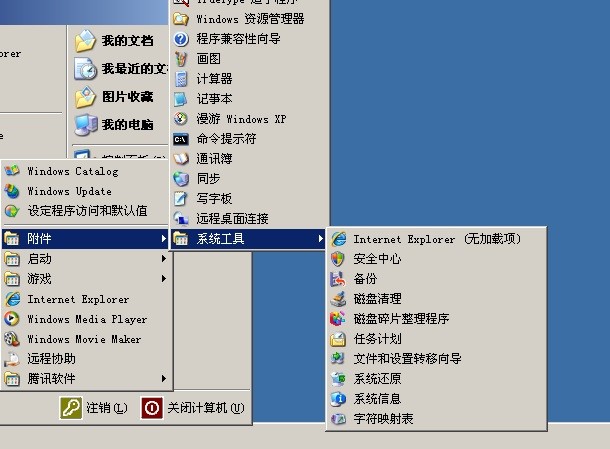Open 系统还原 restore icon
This screenshot has height=449, width=610.
[338, 379]
